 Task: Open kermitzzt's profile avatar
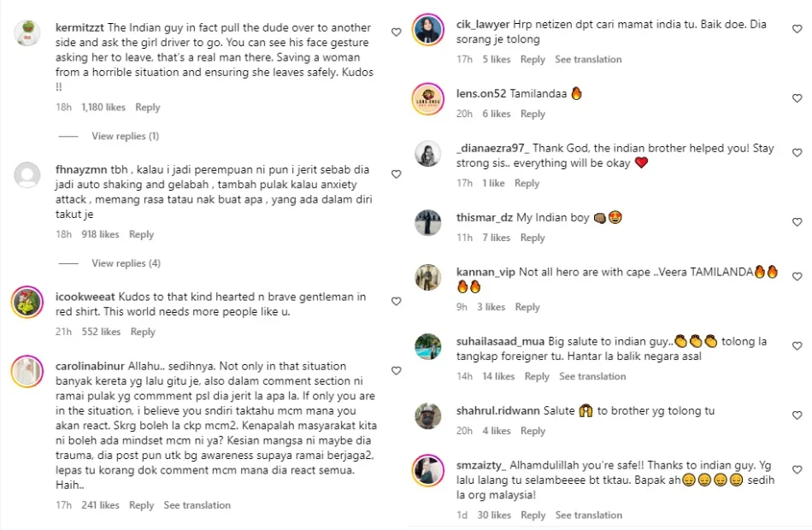pos(27,33)
